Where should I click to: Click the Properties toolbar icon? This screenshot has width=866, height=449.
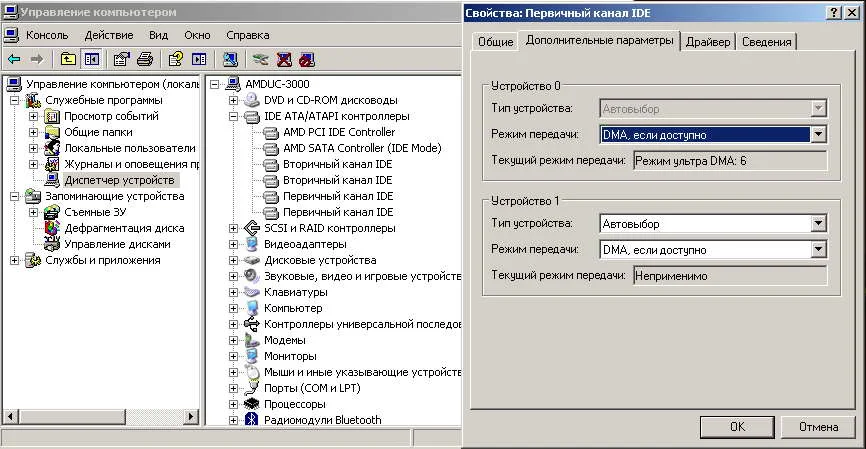122,59
